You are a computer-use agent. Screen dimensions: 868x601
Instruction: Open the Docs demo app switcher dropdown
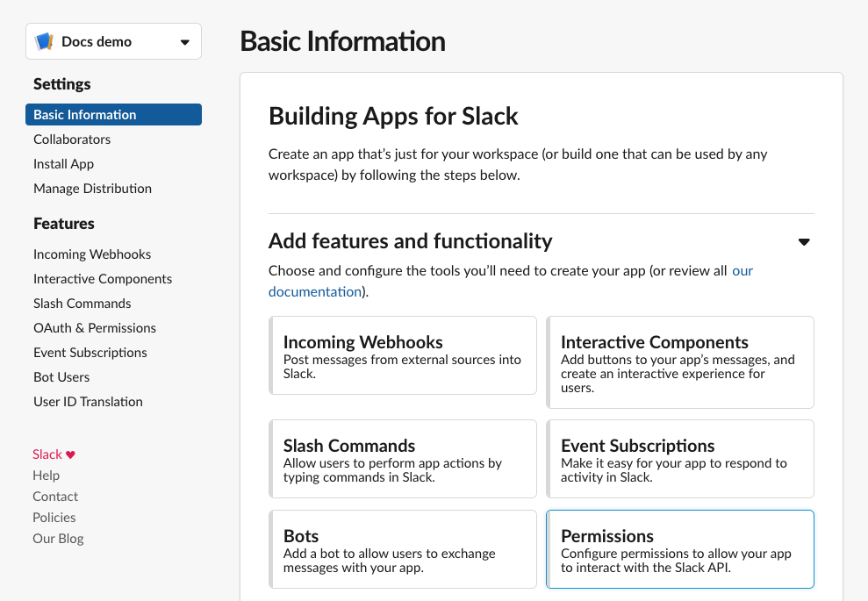click(113, 41)
